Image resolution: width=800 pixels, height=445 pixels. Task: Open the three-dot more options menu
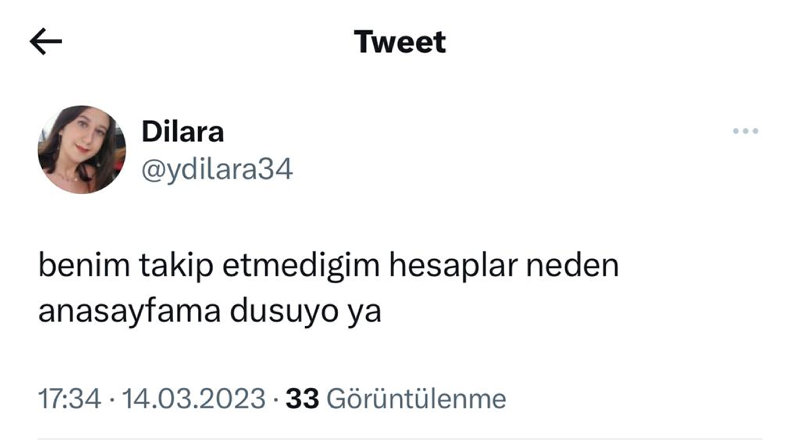click(x=746, y=131)
